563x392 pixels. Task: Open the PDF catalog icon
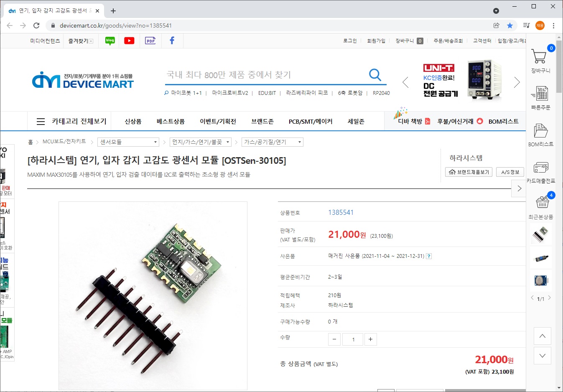coord(150,41)
